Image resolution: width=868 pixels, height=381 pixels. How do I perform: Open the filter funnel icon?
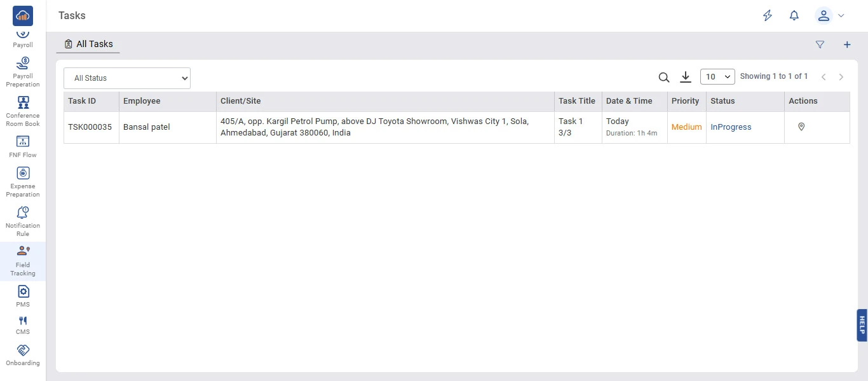pyautogui.click(x=820, y=45)
